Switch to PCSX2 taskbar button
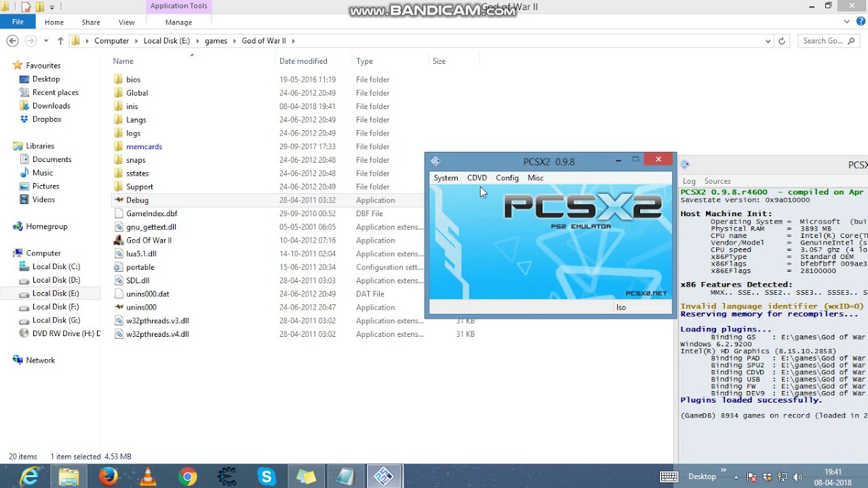This screenshot has height=488, width=868. 384,477
